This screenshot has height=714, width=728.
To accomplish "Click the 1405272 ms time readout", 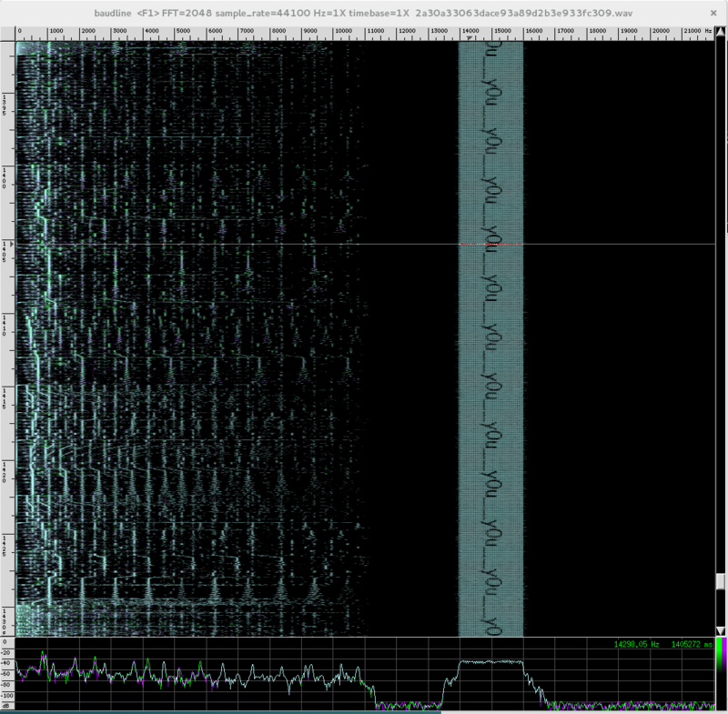I will tap(692, 644).
